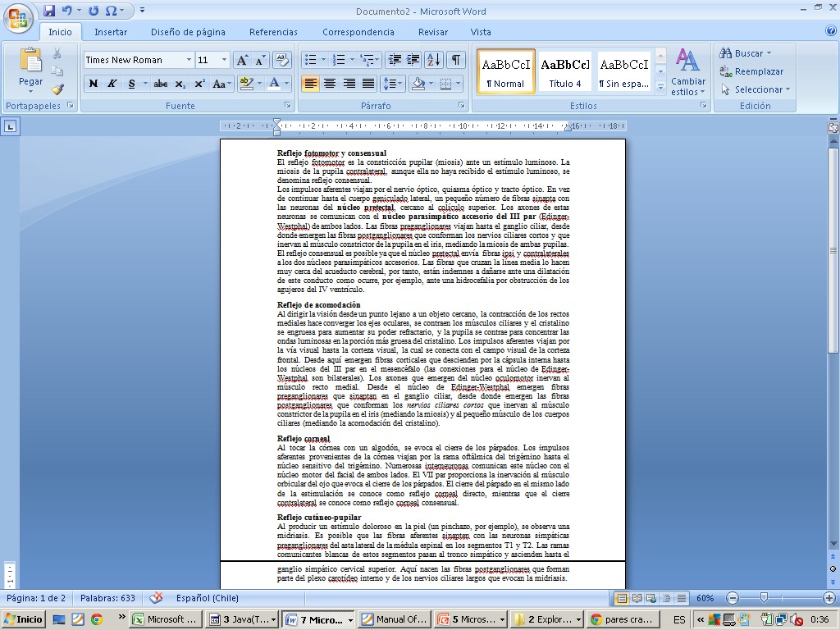Click the Grow Font icon
Viewport: 840px width, 630px height.
click(242, 60)
